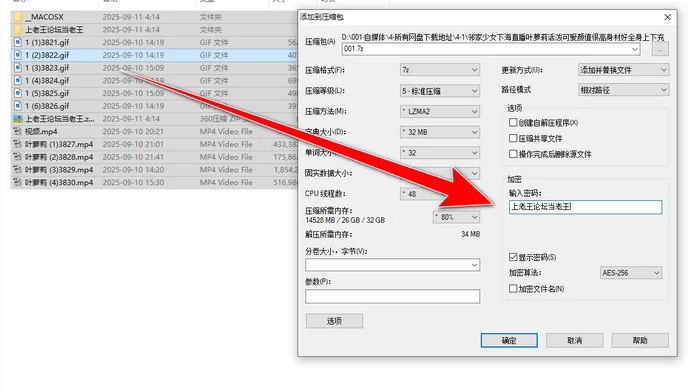Enable 压缩共享文件 checkbox

click(513, 138)
